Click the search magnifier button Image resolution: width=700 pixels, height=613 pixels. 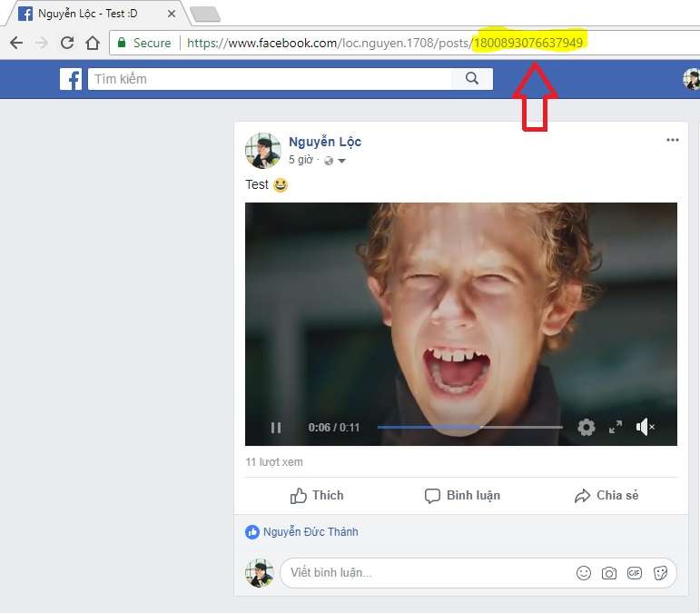pyautogui.click(x=472, y=79)
